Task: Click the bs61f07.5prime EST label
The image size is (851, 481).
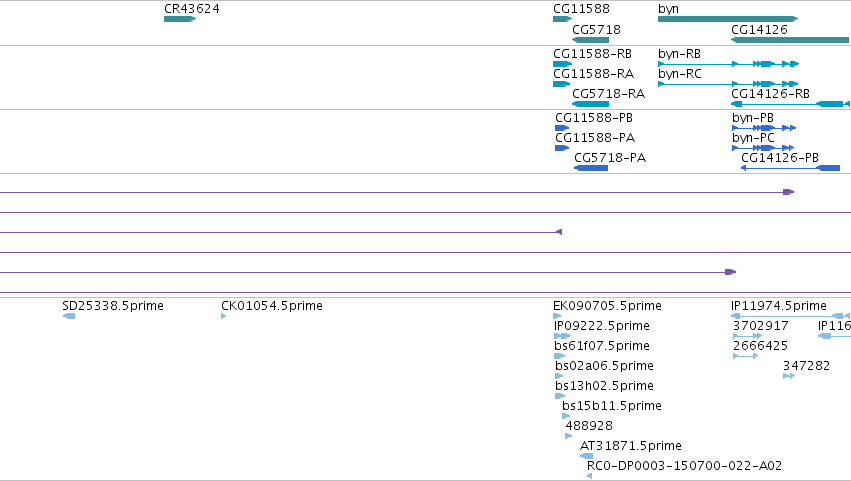Action: [602, 346]
